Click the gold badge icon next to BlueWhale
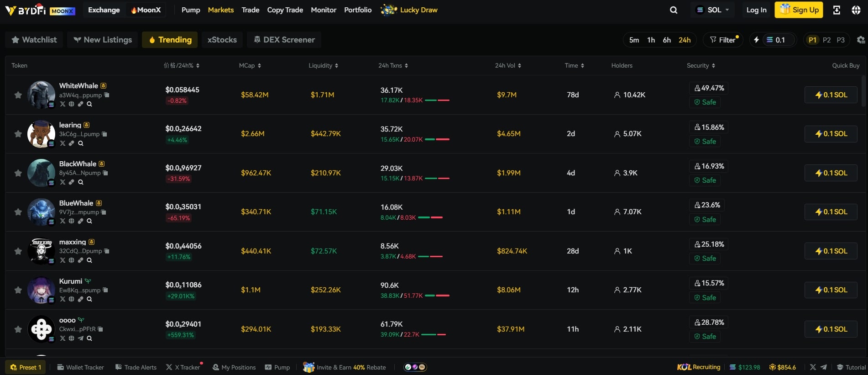Image resolution: width=868 pixels, height=375 pixels. (99, 203)
